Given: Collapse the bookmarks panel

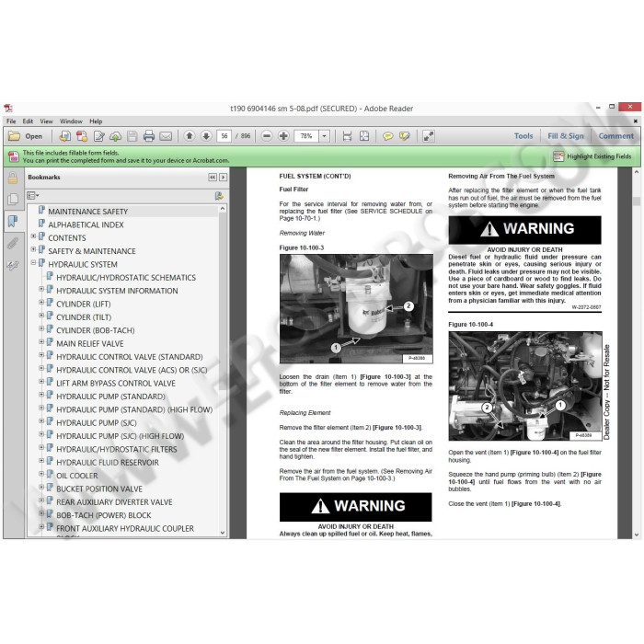Looking at the screenshot, I should [x=213, y=178].
